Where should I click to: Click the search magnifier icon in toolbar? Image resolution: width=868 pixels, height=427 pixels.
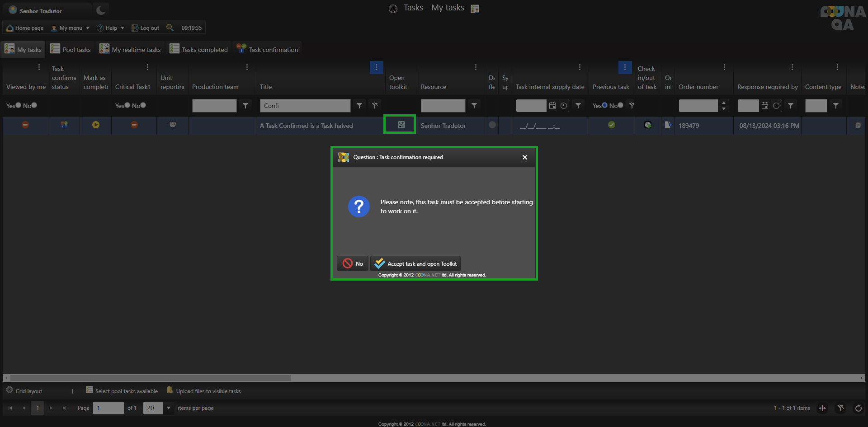tap(170, 28)
